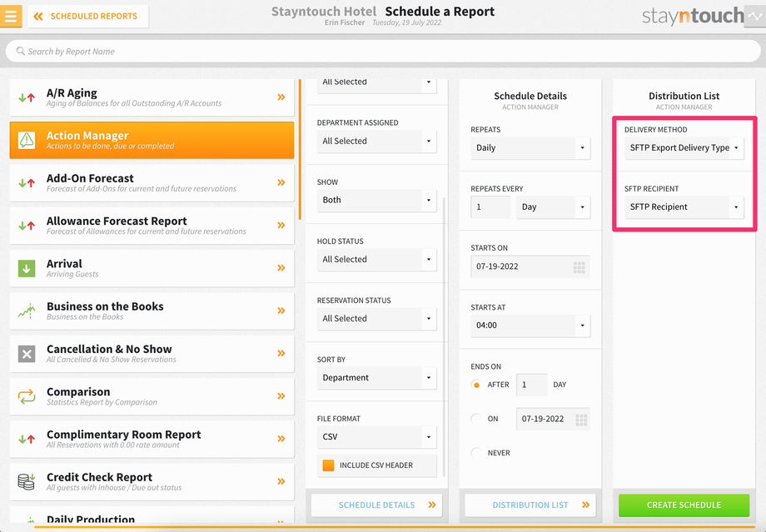This screenshot has width=766, height=532.
Task: Select the A/R Aging report
Action: (x=152, y=97)
